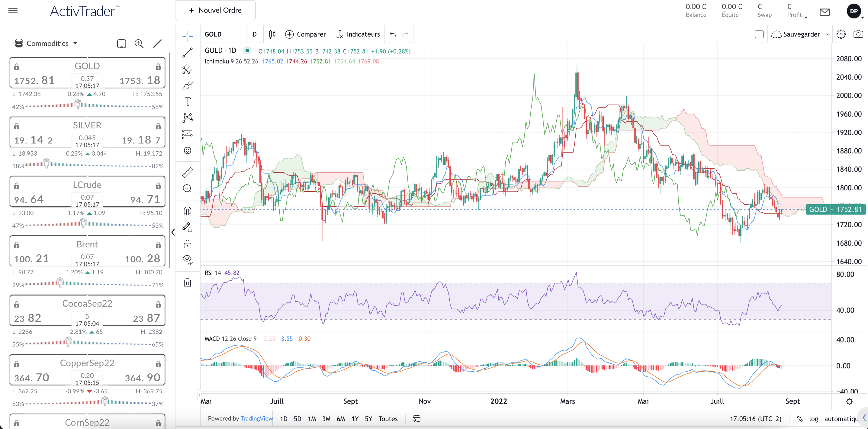Viewport: 868px width, 429px height.
Task: Click the 17:05:16 (UTC+2) timezone selector
Action: (755, 419)
